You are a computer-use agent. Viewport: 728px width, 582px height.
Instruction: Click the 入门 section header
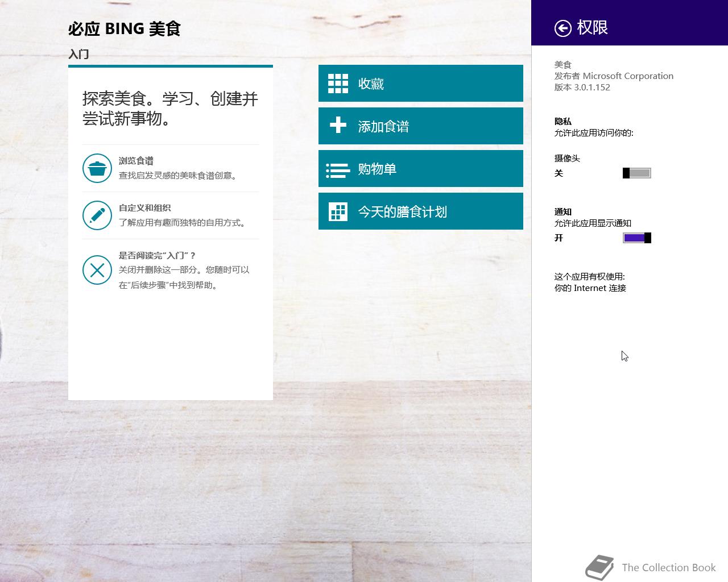point(78,54)
